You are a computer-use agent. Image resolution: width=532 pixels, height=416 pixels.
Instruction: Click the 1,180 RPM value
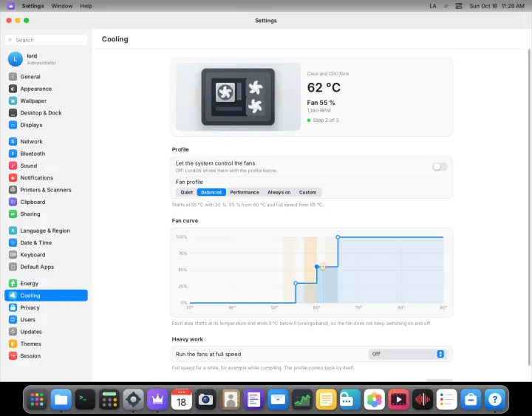318,111
